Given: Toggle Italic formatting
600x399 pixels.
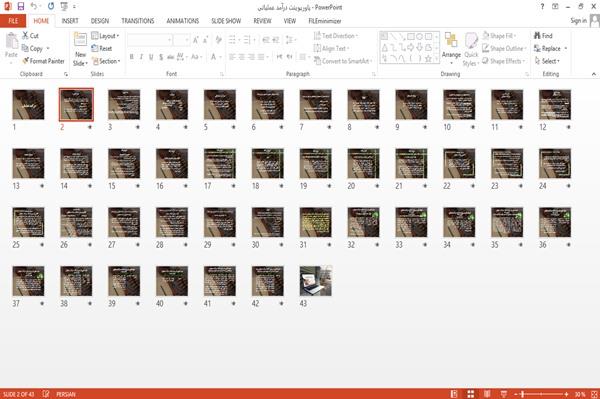Looking at the screenshot, I should pos(141,57).
